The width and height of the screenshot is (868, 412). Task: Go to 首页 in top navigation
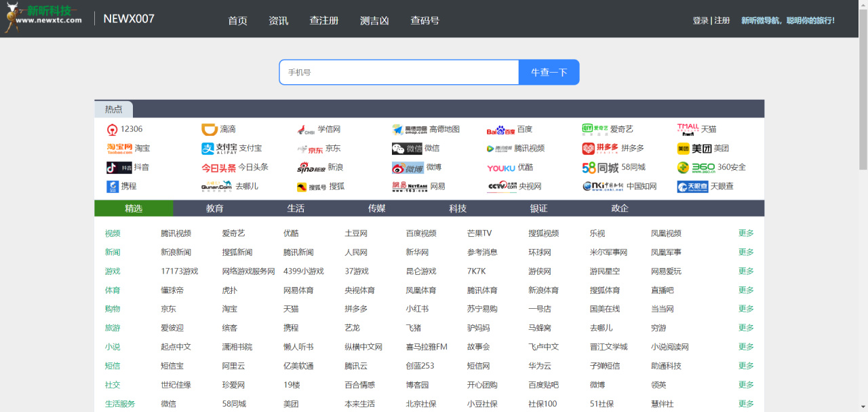[x=237, y=20]
